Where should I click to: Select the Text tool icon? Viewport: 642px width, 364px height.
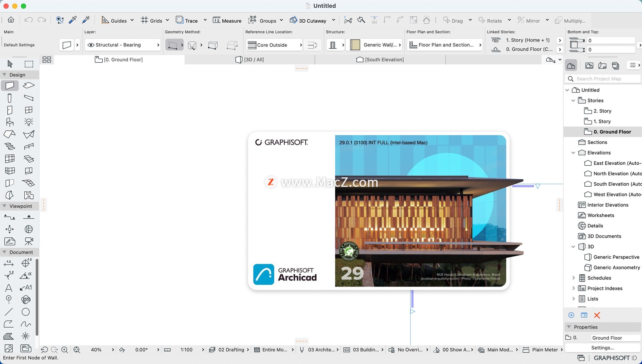coord(9,288)
